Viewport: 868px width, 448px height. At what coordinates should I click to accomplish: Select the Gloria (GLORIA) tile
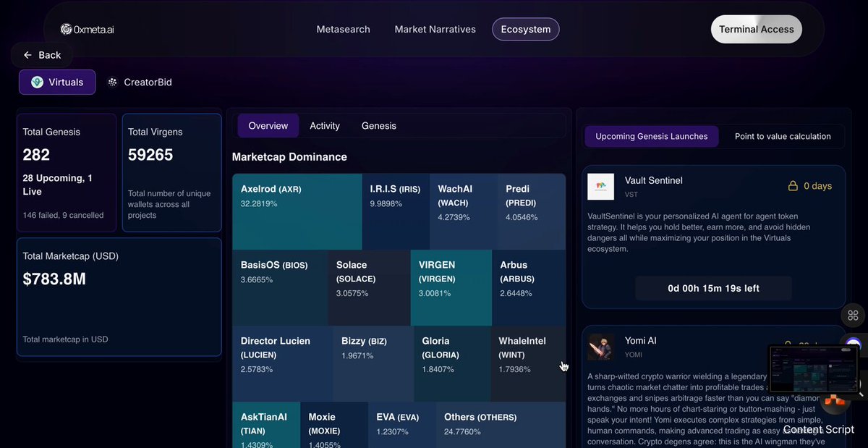(x=452, y=364)
